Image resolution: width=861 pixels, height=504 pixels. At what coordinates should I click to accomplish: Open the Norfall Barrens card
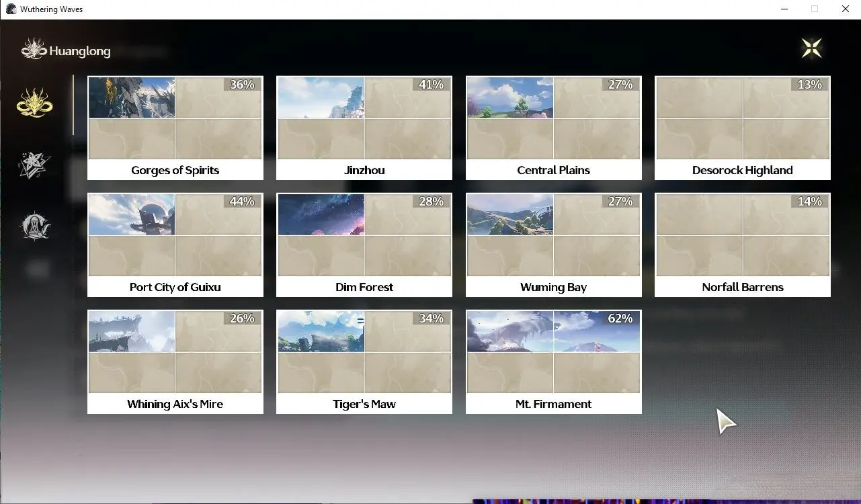tap(743, 245)
